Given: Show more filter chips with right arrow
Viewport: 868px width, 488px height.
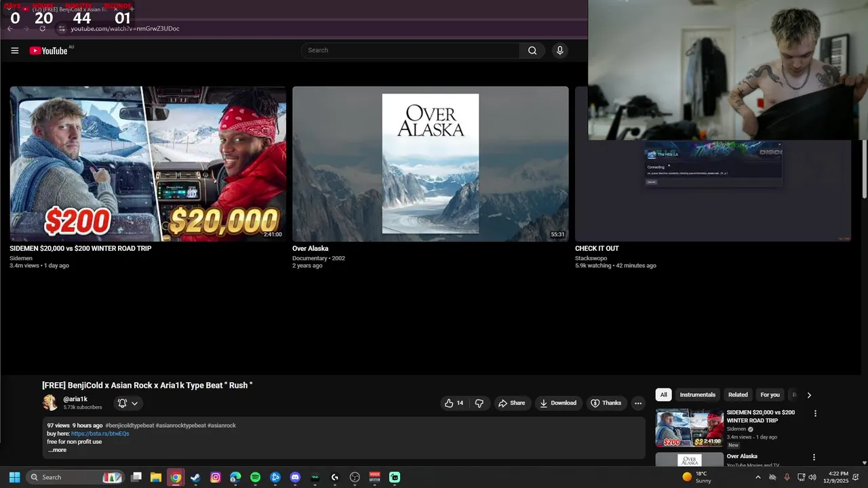Looking at the screenshot, I should 809,395.
